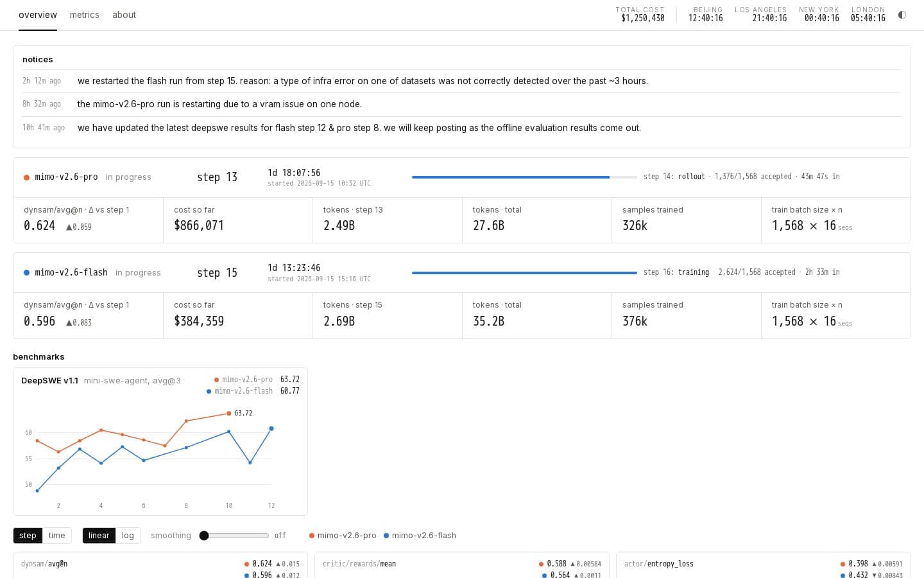Click the dynsam value 0.624
This screenshot has height=578, width=924.
point(39,225)
